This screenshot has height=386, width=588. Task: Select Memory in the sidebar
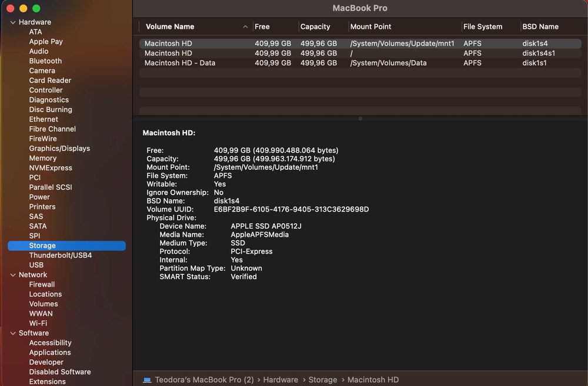coord(43,159)
